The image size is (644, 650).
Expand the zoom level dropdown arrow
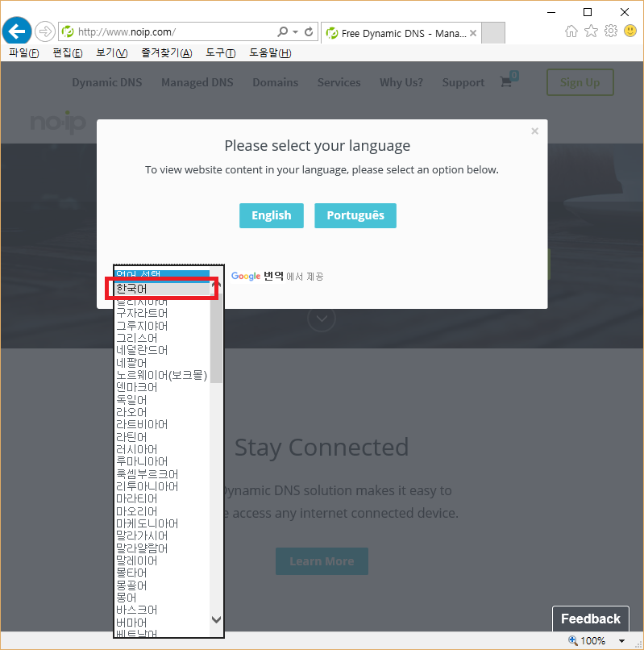(621, 641)
